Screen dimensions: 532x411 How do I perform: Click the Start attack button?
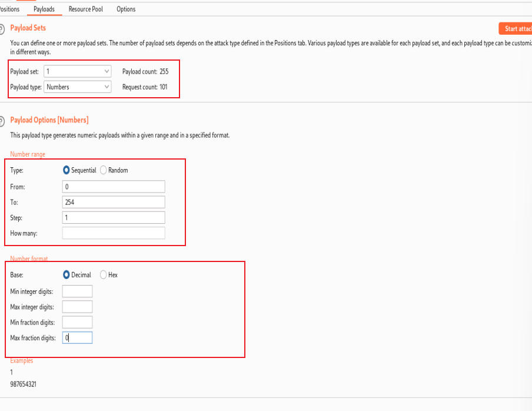coord(516,29)
